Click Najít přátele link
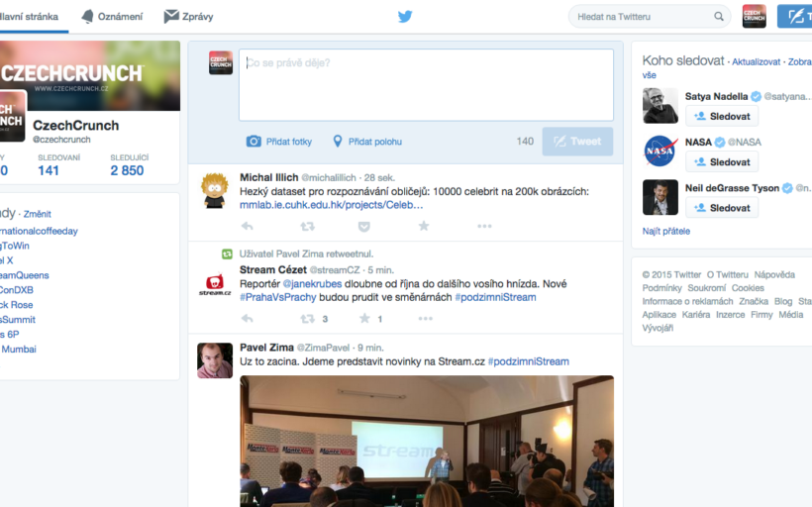Screen dimensions: 812x507 click(x=666, y=231)
